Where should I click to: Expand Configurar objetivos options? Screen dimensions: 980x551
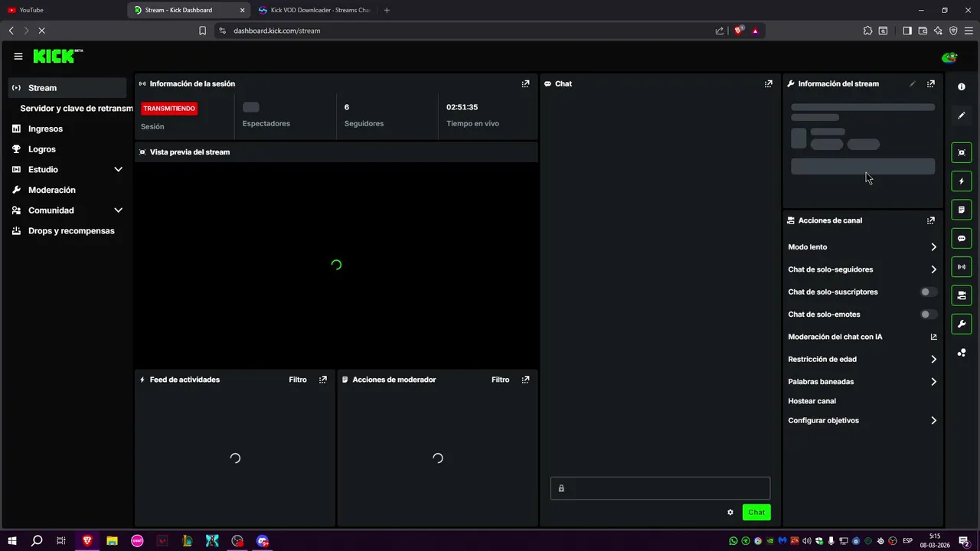pyautogui.click(x=933, y=421)
